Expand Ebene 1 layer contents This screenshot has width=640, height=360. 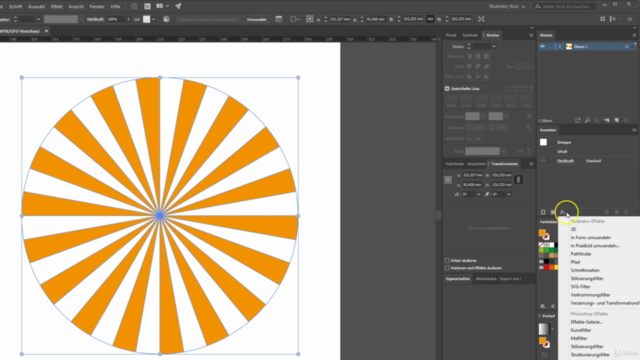point(560,47)
